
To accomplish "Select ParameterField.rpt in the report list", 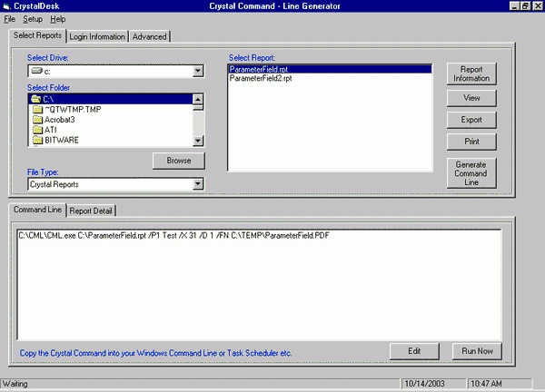I will pos(331,69).
